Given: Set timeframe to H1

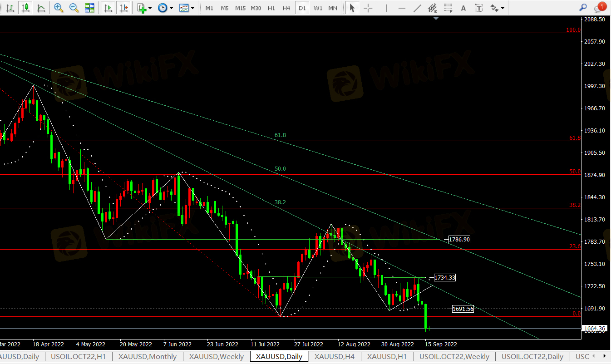Looking at the screenshot, I should click(x=271, y=8).
